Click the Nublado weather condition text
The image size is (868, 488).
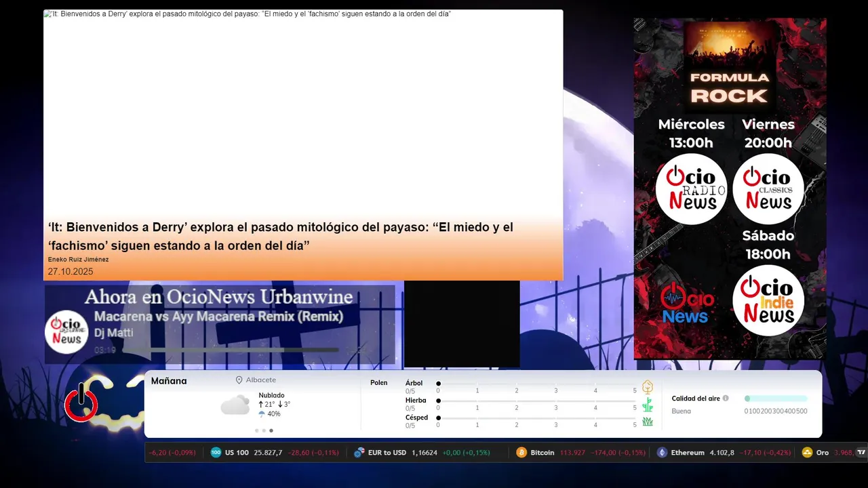[x=271, y=395]
